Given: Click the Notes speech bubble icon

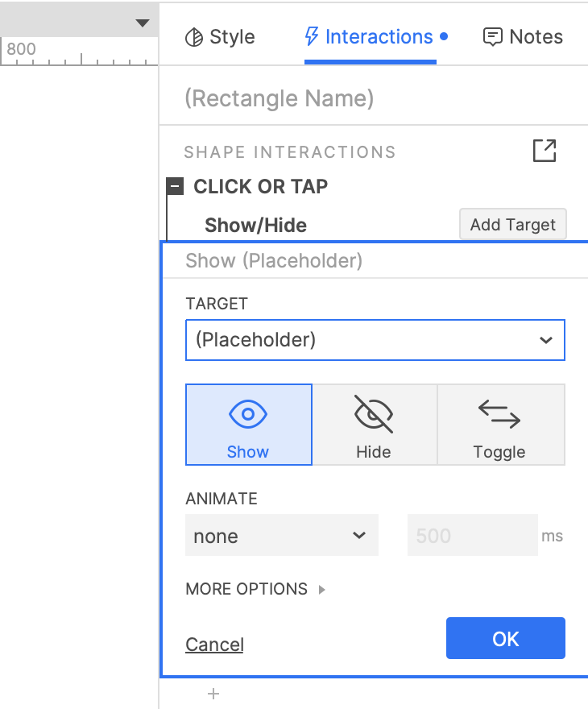Looking at the screenshot, I should tap(493, 37).
